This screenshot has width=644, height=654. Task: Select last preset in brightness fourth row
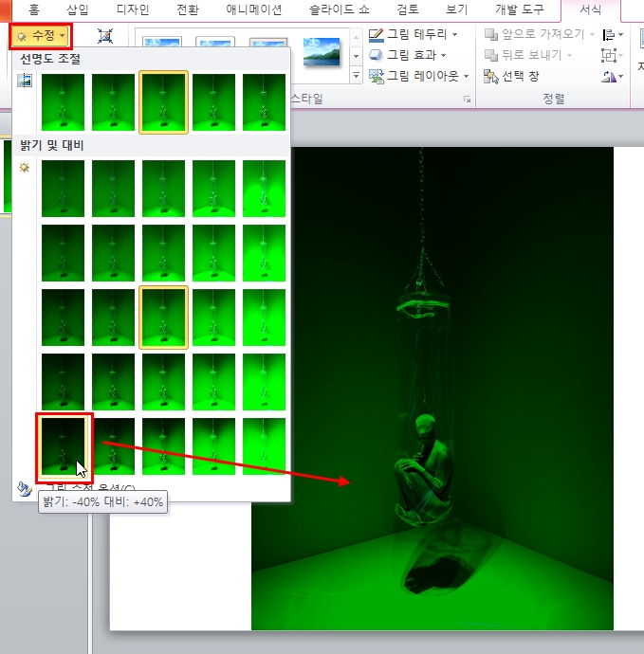[x=264, y=382]
